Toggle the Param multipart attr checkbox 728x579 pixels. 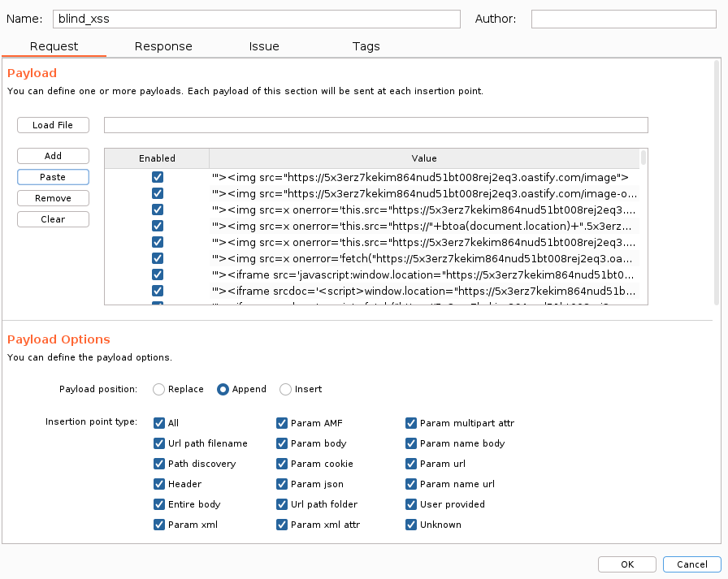(411, 422)
